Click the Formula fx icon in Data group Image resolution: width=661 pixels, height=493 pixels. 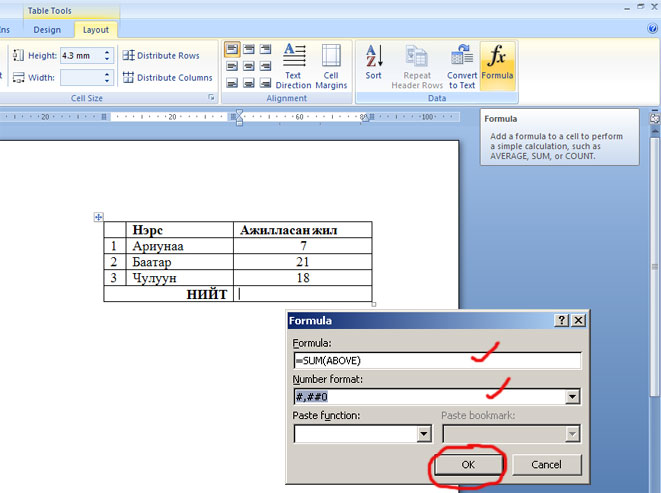pos(497,65)
